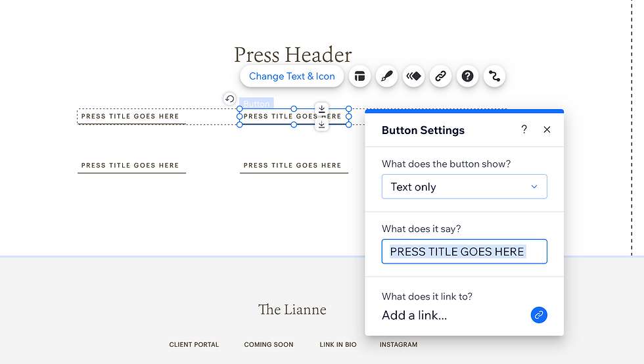Select the Press Header title
The height and width of the screenshot is (364, 644).
[293, 55]
